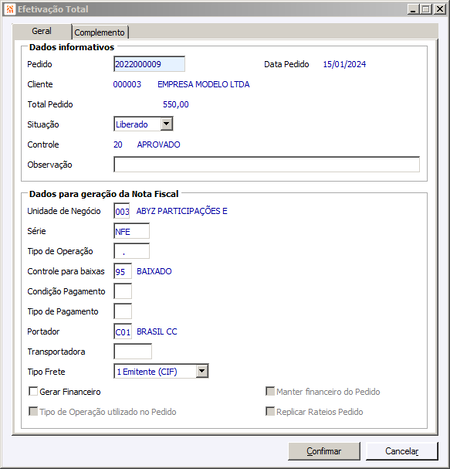The height and width of the screenshot is (469, 450).
Task: Click the client name EMPRESA MODELO LTDA
Action: point(204,84)
